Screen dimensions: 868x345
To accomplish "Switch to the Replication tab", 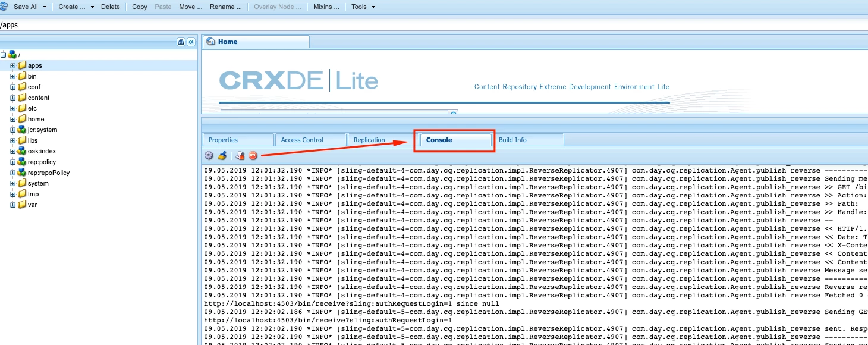I will click(383, 140).
